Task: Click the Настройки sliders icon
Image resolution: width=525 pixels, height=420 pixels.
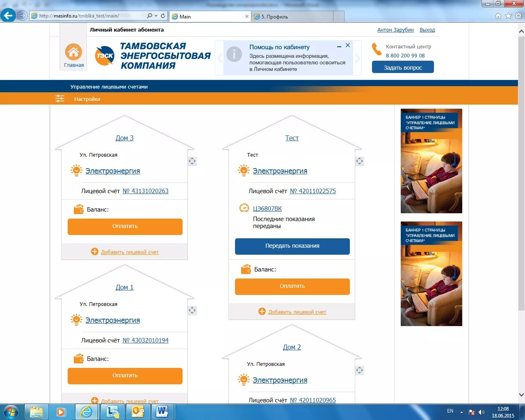Action: click(60, 98)
